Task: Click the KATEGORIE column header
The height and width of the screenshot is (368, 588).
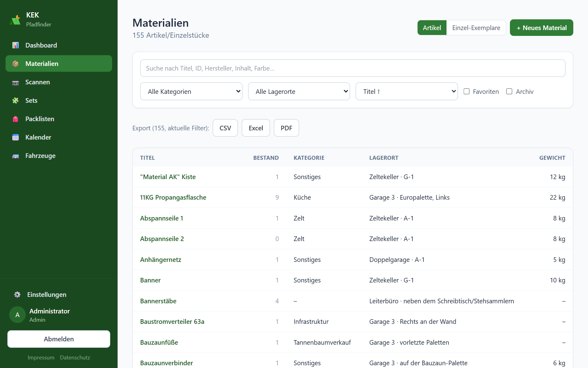Action: point(309,158)
